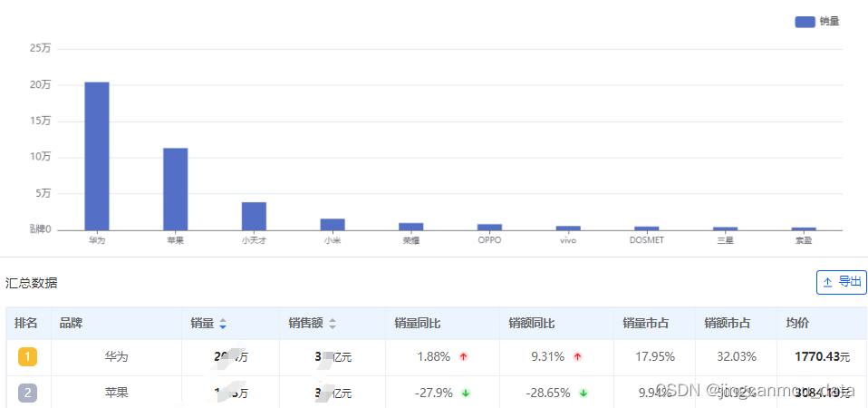868x408 pixels.
Task: Click the 25万 y-axis label
Action: [x=41, y=49]
